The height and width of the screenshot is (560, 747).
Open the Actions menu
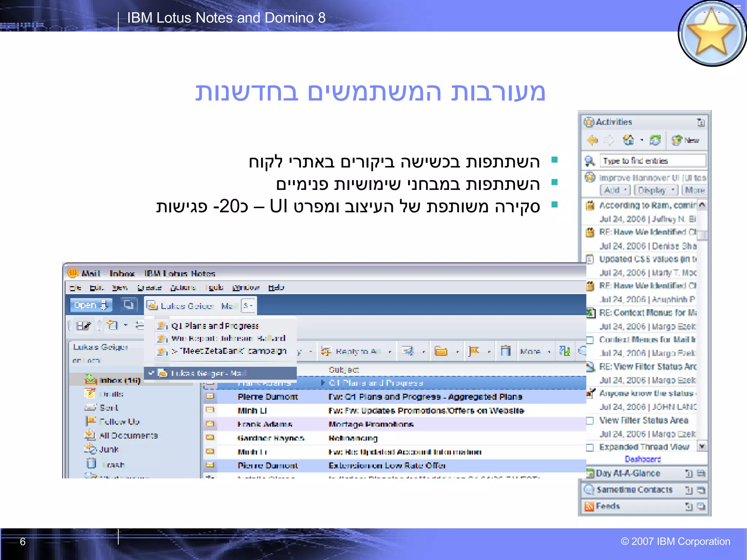183,288
